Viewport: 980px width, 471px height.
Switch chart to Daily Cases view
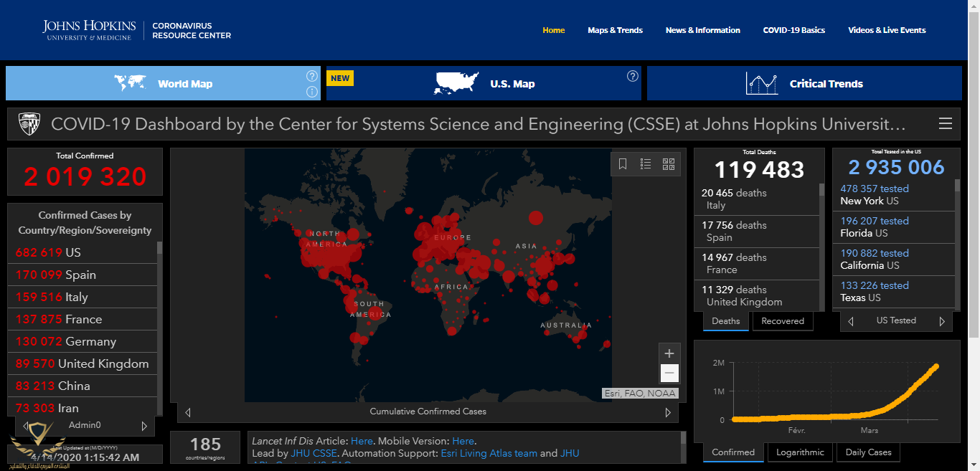tap(868, 452)
